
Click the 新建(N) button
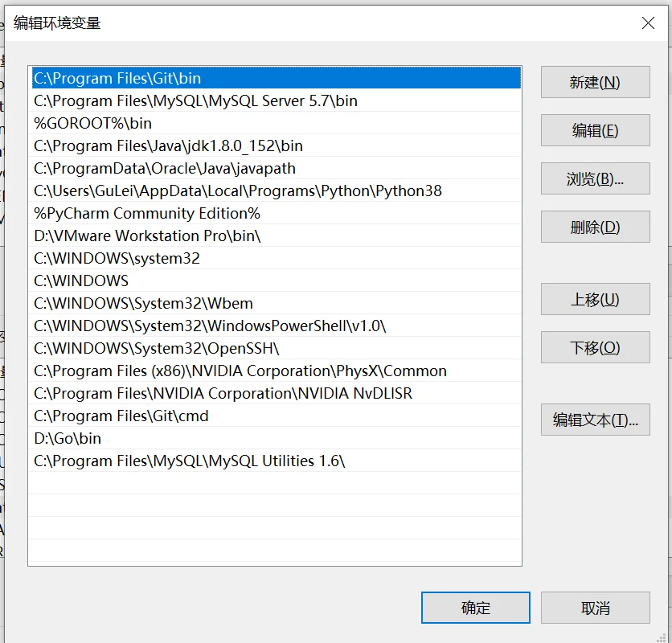(596, 82)
